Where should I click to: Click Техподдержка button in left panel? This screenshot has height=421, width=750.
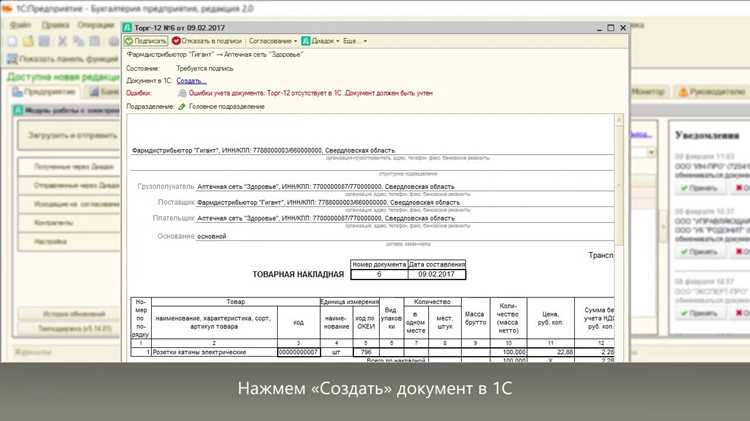click(69, 329)
